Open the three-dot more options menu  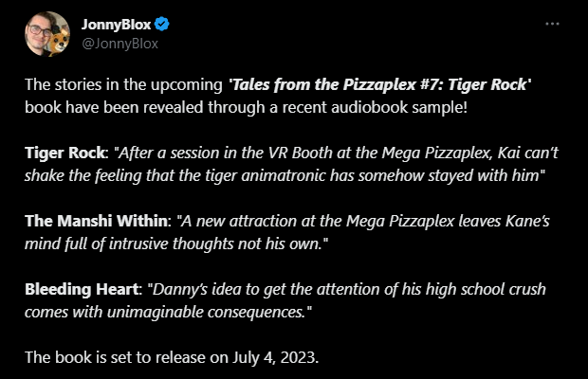(553, 23)
